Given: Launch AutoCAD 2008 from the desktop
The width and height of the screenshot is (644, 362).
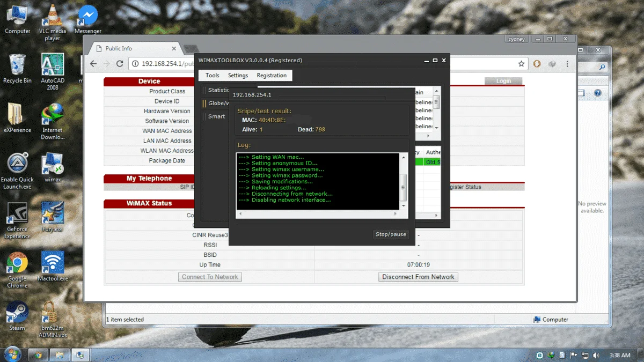Looking at the screenshot, I should click(x=52, y=72).
